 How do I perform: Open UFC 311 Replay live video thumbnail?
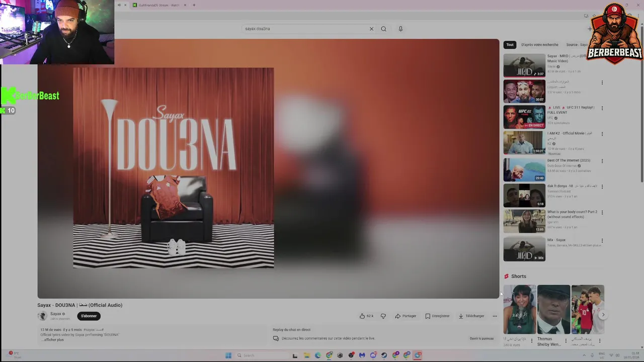(524, 117)
